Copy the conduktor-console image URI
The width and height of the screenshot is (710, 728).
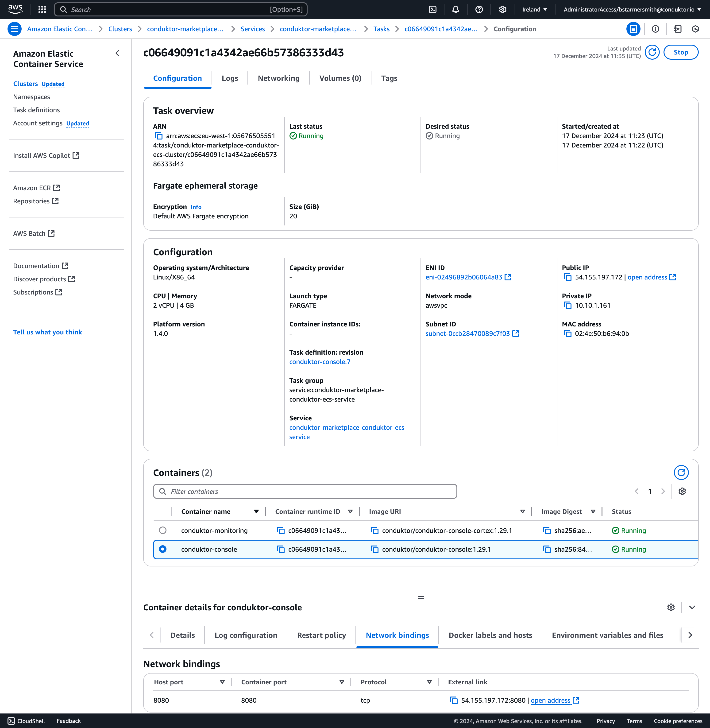tap(375, 549)
